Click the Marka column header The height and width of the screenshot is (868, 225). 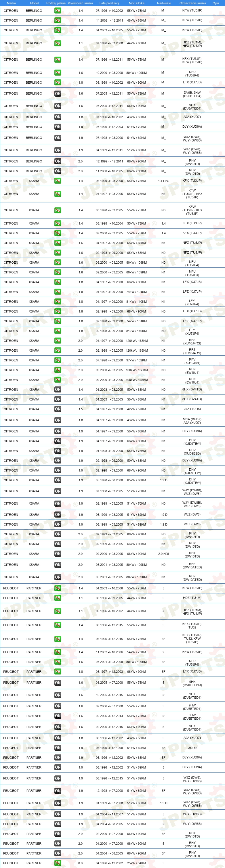coord(11,3)
